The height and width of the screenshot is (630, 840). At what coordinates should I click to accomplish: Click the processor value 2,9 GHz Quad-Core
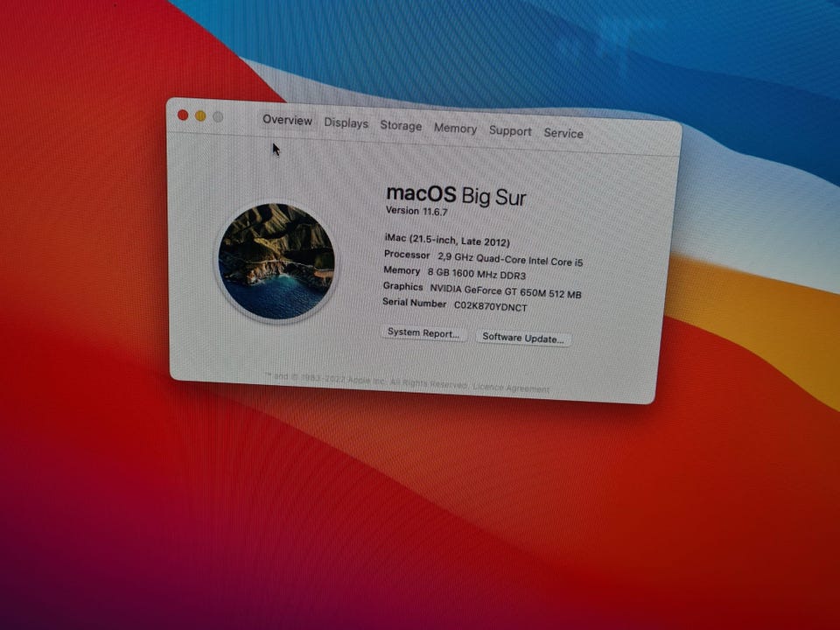(x=510, y=260)
